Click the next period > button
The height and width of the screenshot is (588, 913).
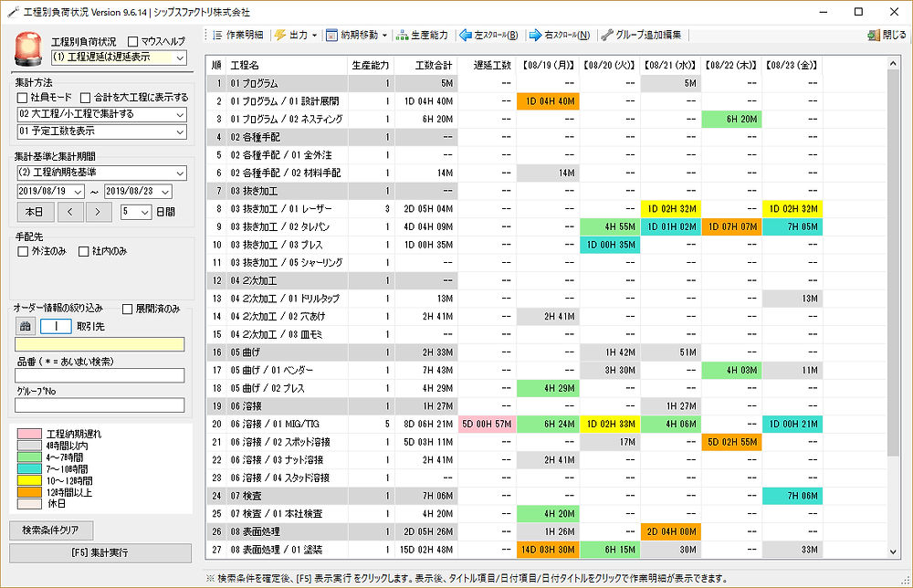coord(98,212)
